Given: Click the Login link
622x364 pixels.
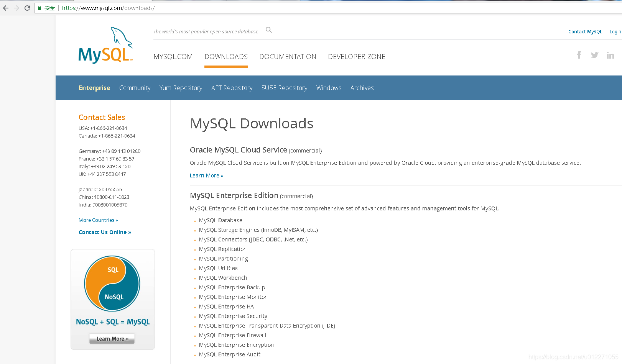Looking at the screenshot, I should tap(615, 32).
